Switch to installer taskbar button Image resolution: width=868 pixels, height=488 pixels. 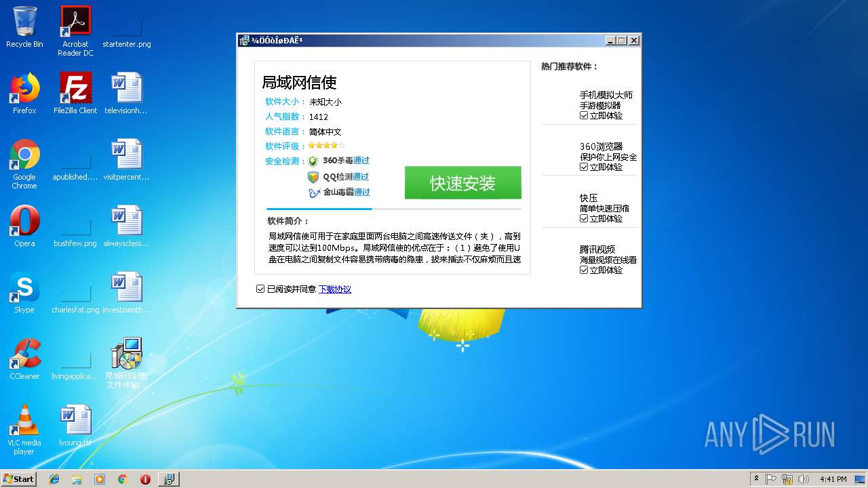click(x=169, y=479)
